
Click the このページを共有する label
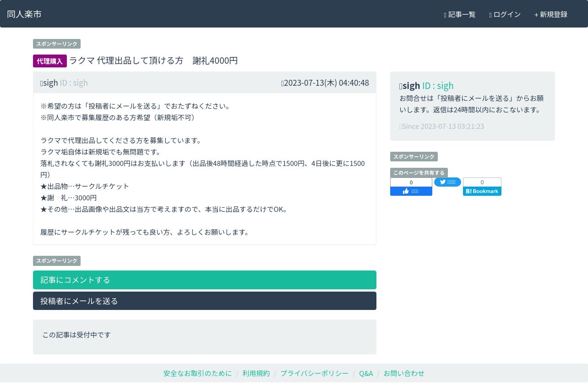pos(419,173)
